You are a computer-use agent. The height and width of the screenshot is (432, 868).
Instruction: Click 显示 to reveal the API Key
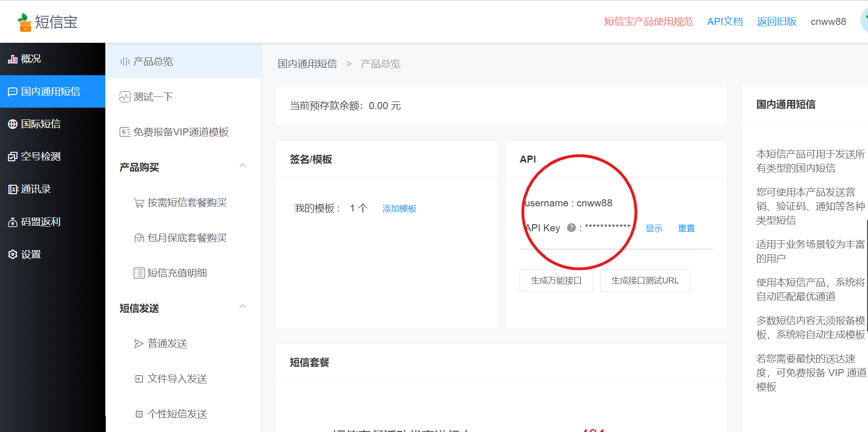(654, 228)
